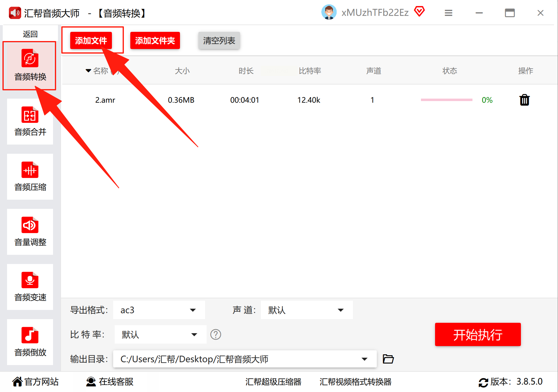Expand the 声道 channel dropdown
The width and height of the screenshot is (558, 392).
pos(307,310)
